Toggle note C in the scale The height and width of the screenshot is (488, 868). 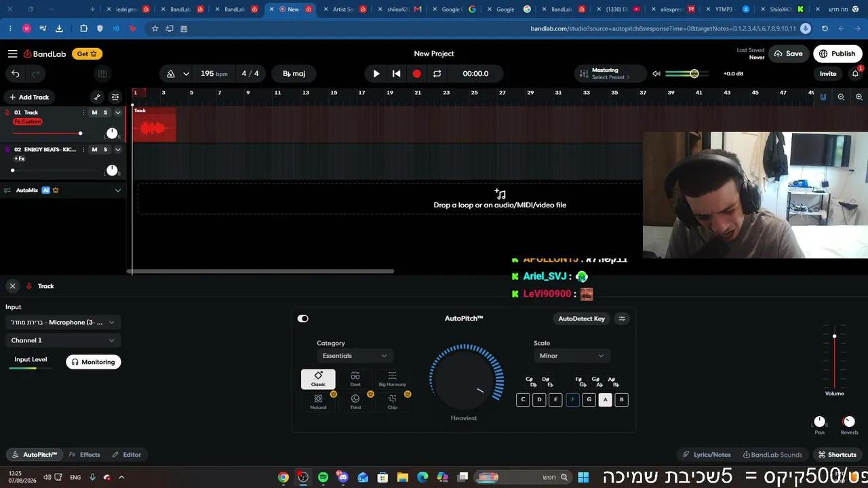[523, 400]
